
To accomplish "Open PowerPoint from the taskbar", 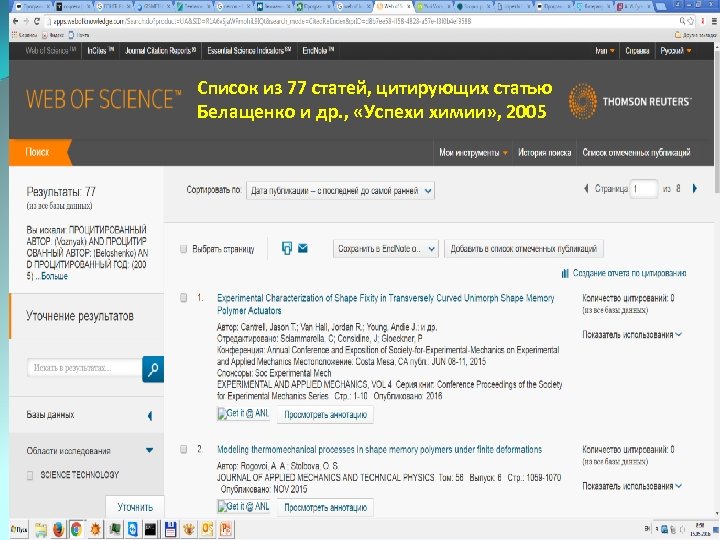I will pyautogui.click(x=225, y=529).
